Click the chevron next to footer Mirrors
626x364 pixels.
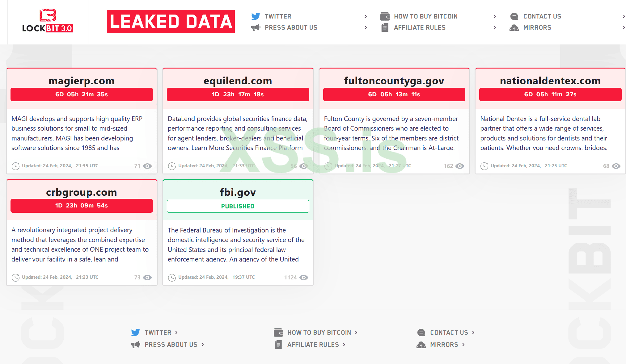[463, 345]
